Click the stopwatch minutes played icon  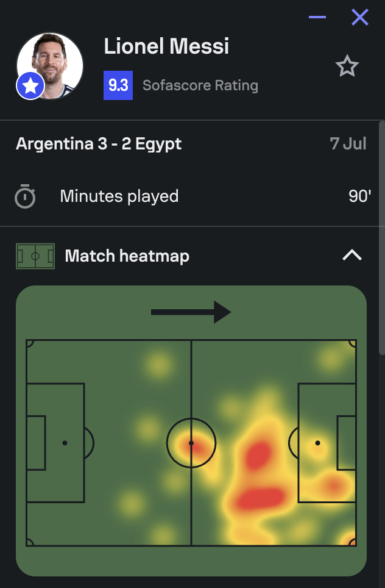(x=25, y=196)
